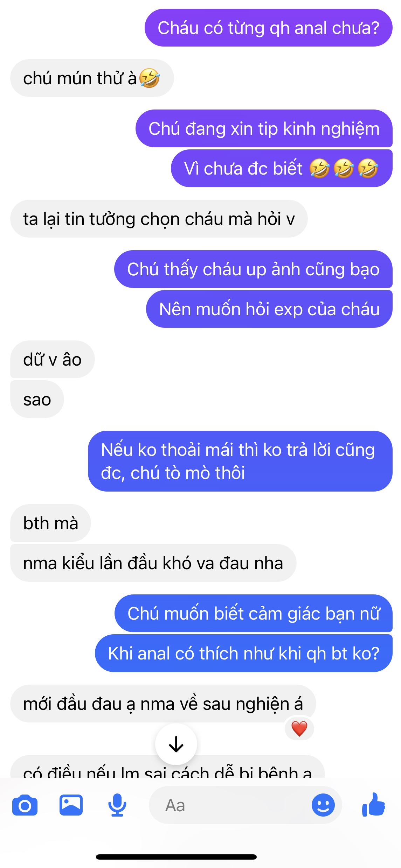The width and height of the screenshot is (401, 868).
Task: Jump to latest messages with down arrow
Action: [176, 744]
